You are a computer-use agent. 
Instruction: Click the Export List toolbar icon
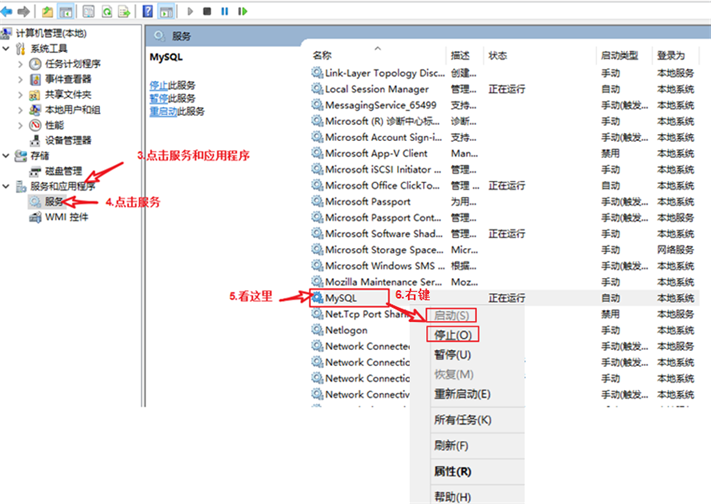coord(122,12)
